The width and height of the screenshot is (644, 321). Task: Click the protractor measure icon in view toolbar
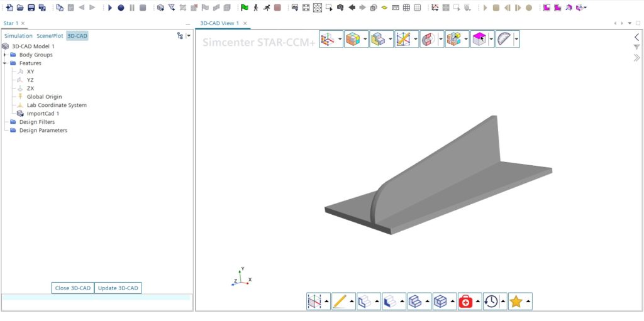click(x=504, y=40)
